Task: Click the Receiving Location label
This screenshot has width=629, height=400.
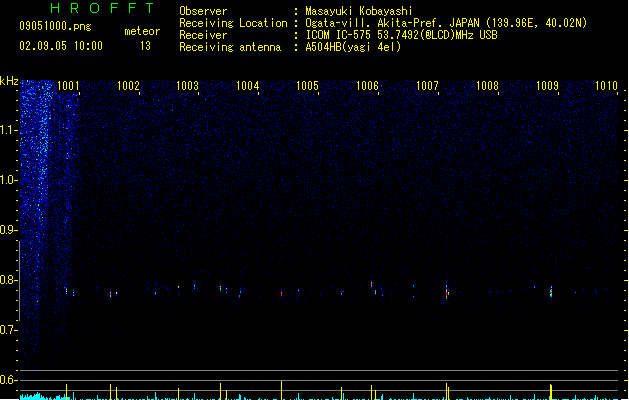Action: point(233,23)
